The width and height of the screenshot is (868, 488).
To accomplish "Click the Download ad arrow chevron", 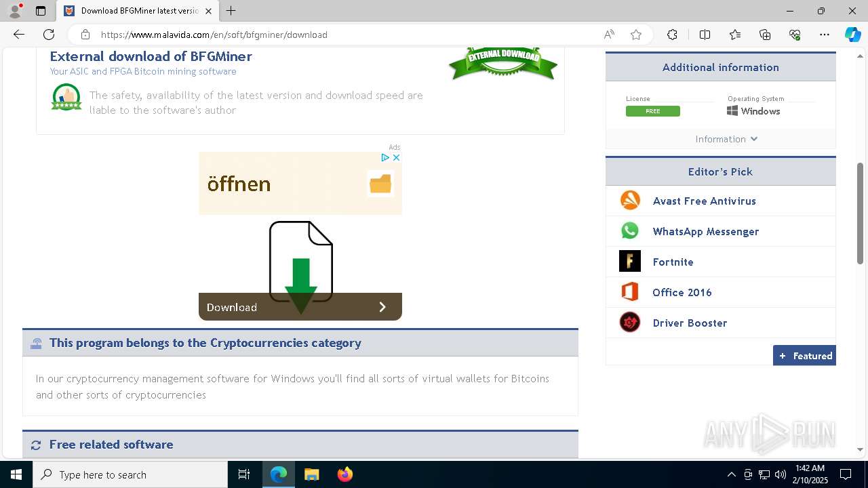I will [382, 307].
